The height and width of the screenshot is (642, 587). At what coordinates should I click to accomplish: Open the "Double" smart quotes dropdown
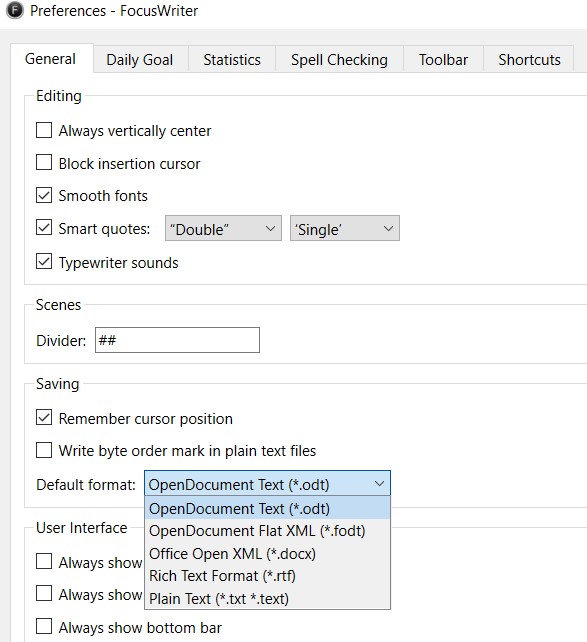click(x=223, y=228)
